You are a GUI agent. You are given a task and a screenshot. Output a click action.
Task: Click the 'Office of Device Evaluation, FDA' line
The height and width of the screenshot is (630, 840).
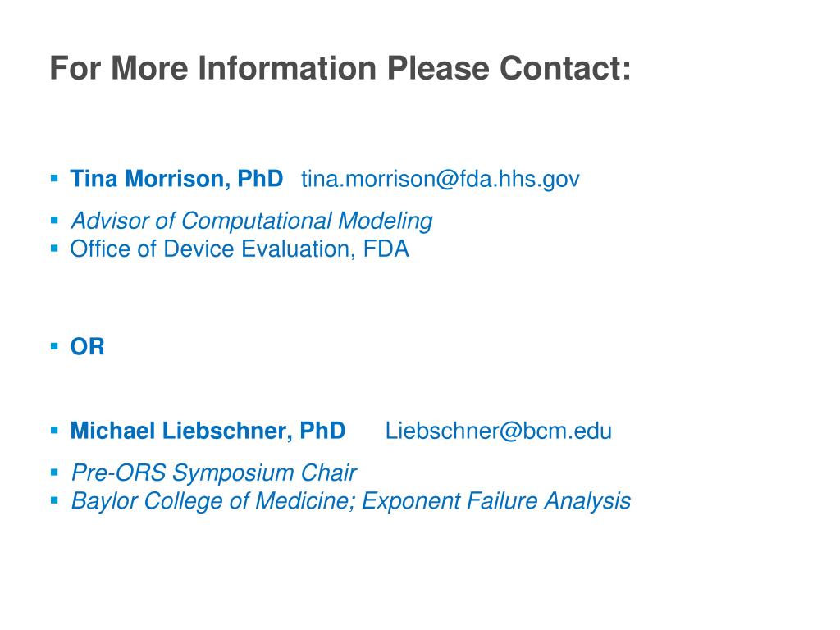point(240,249)
